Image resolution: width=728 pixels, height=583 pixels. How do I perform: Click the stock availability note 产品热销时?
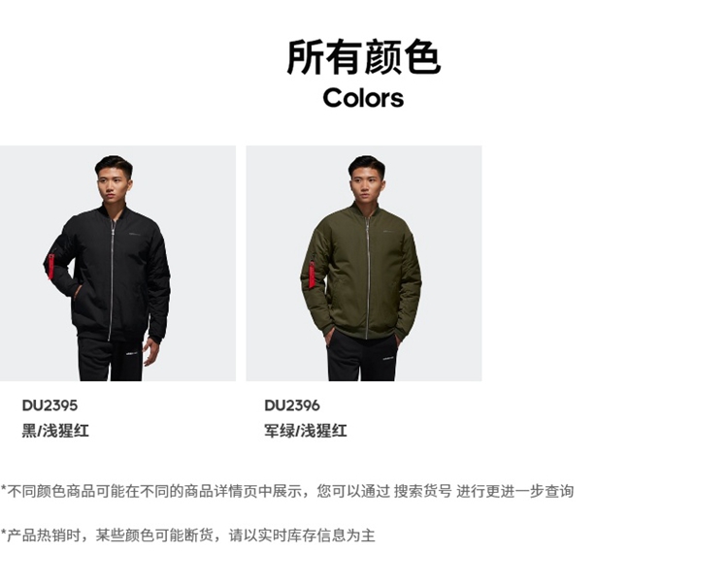click(x=187, y=535)
